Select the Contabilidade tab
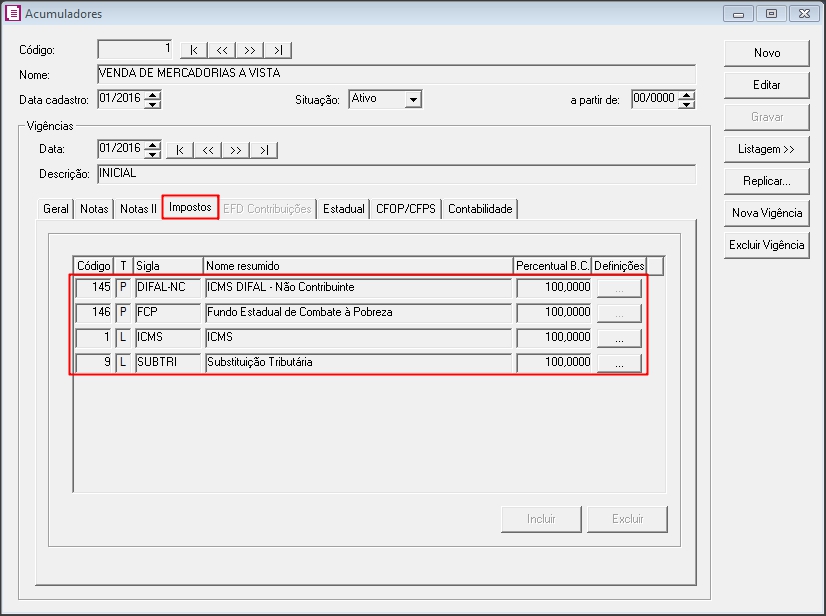The image size is (826, 616). tap(480, 209)
